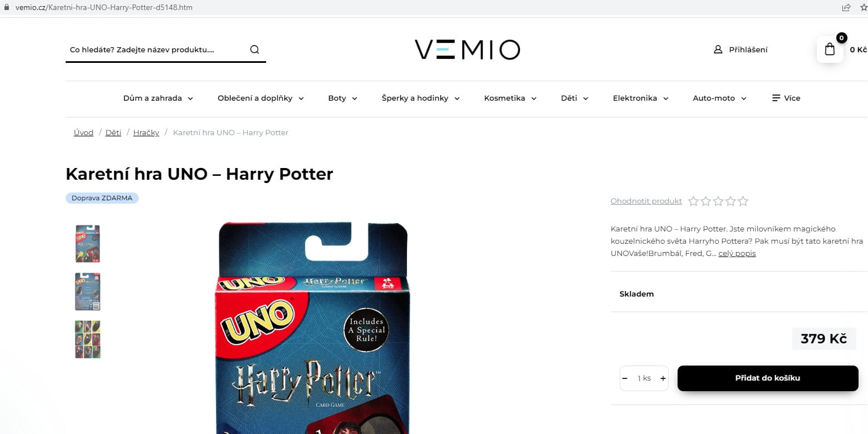Open the Více hamburger menu

click(x=786, y=98)
